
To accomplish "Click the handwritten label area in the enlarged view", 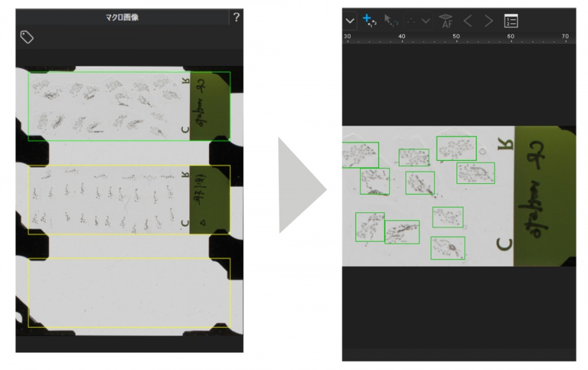I will 544,196.
